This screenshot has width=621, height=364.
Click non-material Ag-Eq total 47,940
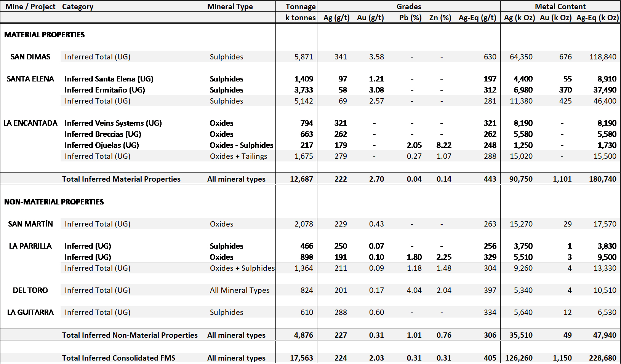coord(605,335)
